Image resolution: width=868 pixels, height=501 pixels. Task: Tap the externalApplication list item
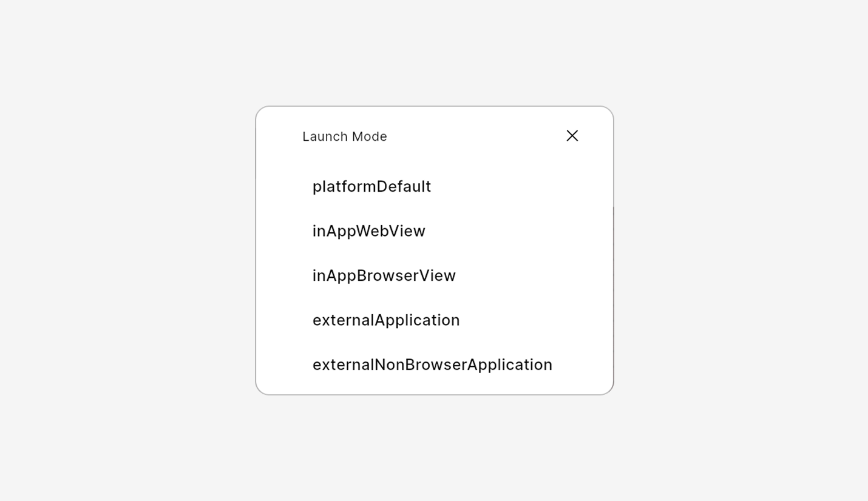(386, 320)
